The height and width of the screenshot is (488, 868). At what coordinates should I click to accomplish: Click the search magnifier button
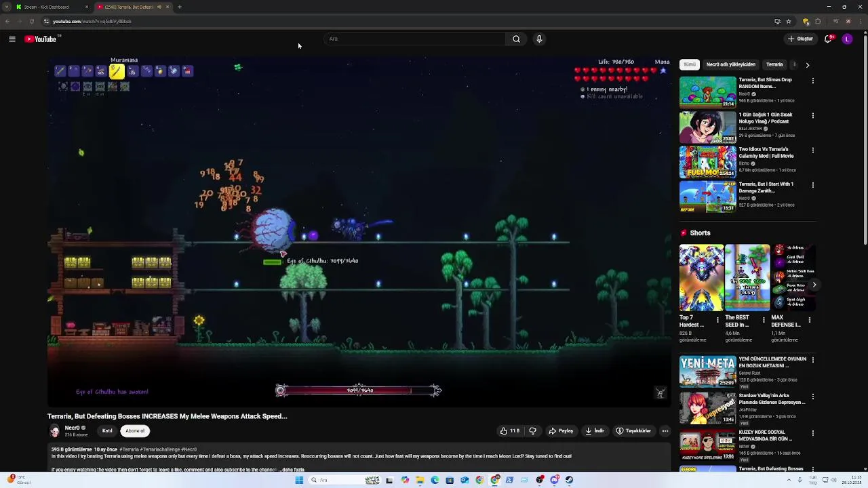click(x=516, y=39)
